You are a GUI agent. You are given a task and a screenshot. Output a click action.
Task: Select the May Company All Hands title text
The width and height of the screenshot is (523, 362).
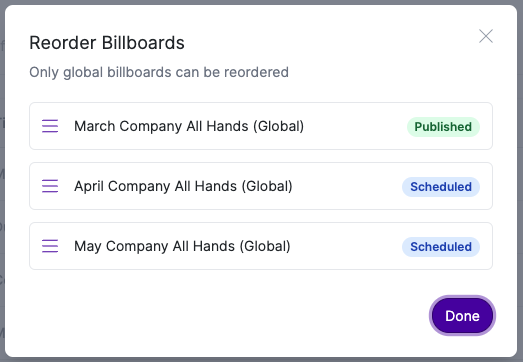182,246
